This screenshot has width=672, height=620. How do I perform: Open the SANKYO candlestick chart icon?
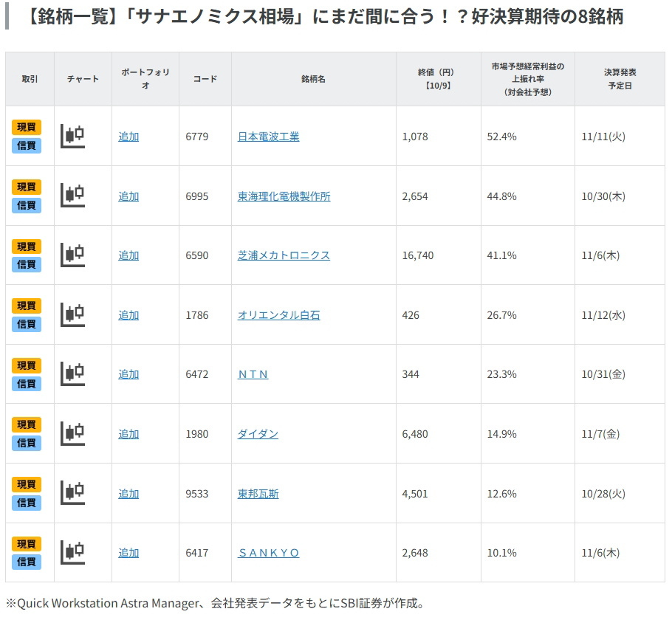click(x=72, y=552)
